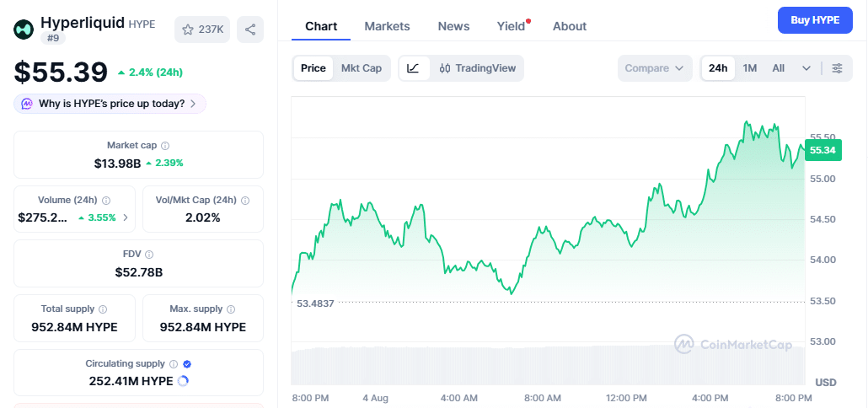The height and width of the screenshot is (408, 868).
Task: Open the Chart tab
Action: pyautogui.click(x=321, y=26)
